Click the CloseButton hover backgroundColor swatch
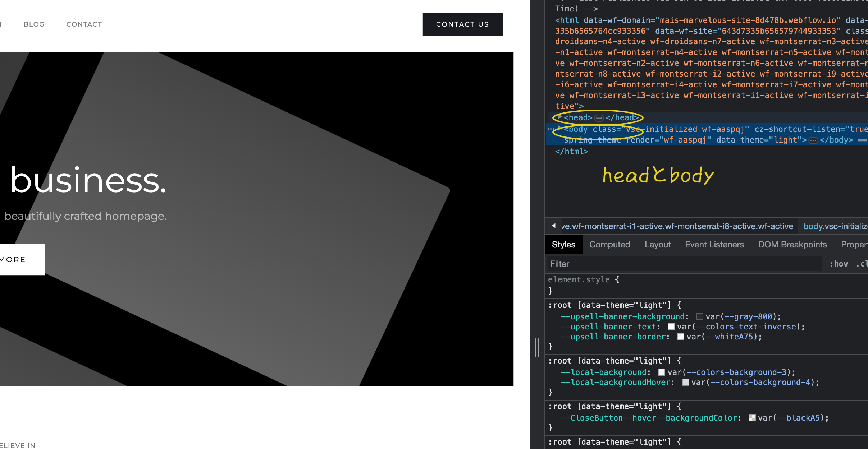 pos(752,418)
